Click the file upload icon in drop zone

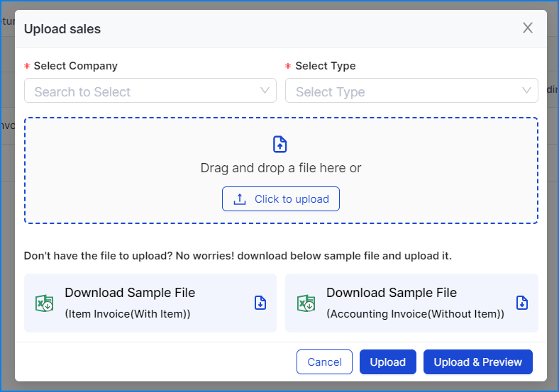click(280, 145)
